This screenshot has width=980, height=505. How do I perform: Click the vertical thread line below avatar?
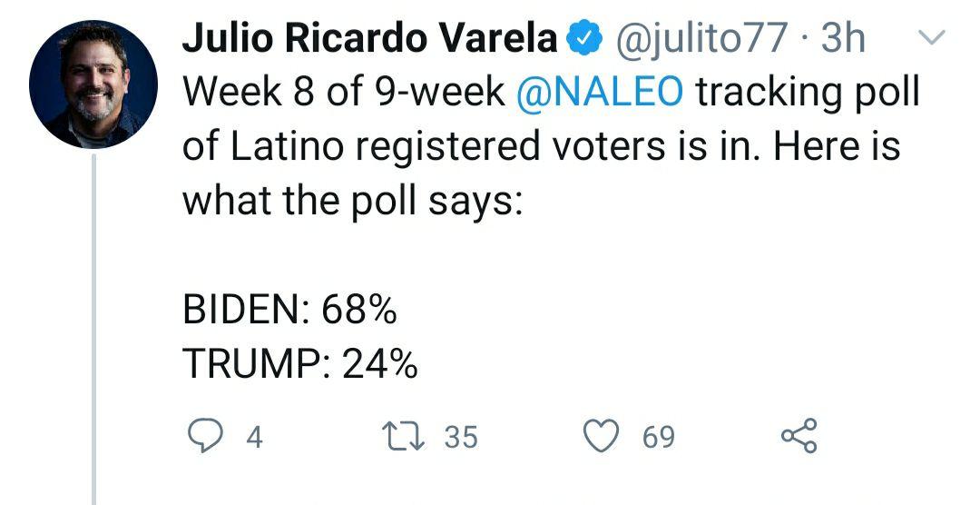93,327
